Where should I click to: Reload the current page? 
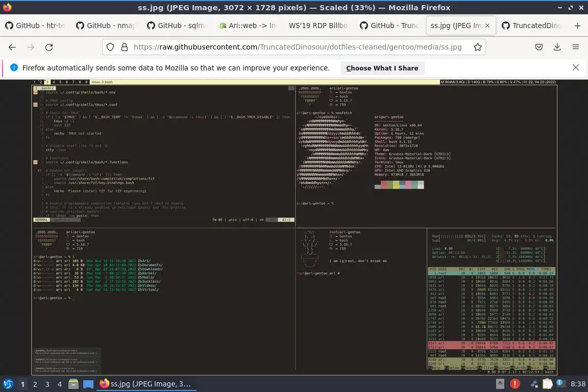(x=49, y=47)
